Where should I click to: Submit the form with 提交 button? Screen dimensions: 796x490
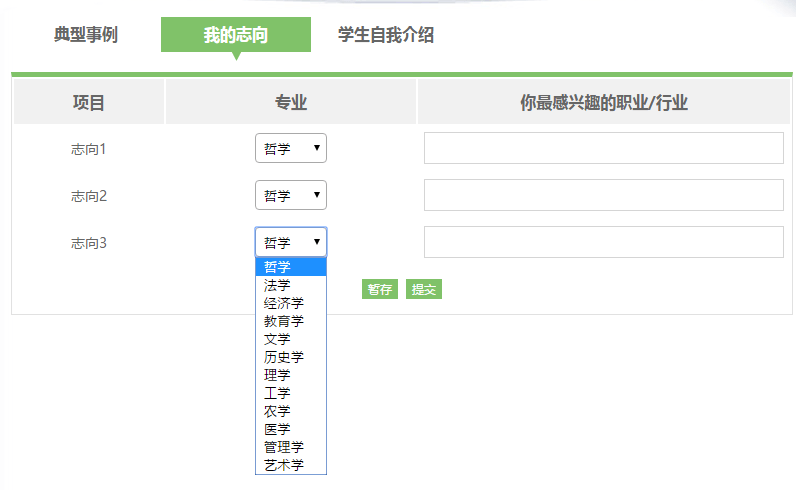pyautogui.click(x=424, y=289)
